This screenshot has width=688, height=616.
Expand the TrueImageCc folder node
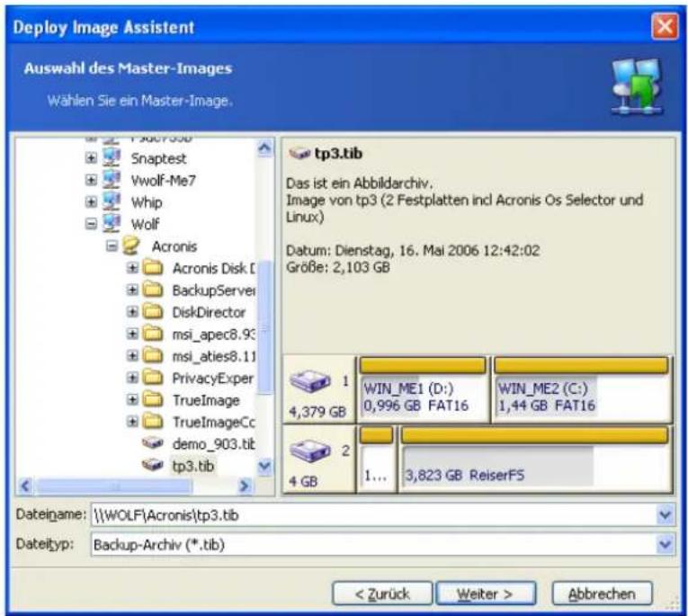(x=132, y=421)
